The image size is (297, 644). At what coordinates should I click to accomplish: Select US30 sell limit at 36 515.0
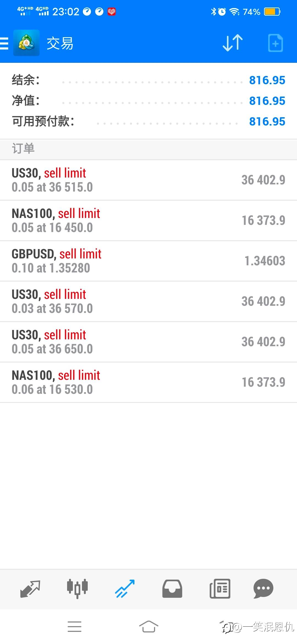click(x=148, y=180)
